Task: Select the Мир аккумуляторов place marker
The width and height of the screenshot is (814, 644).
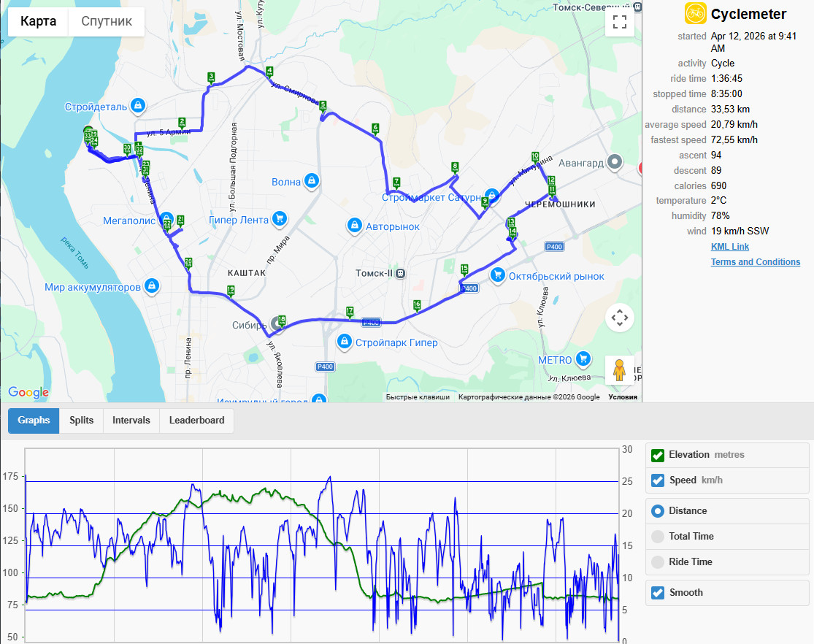Action: 152,286
